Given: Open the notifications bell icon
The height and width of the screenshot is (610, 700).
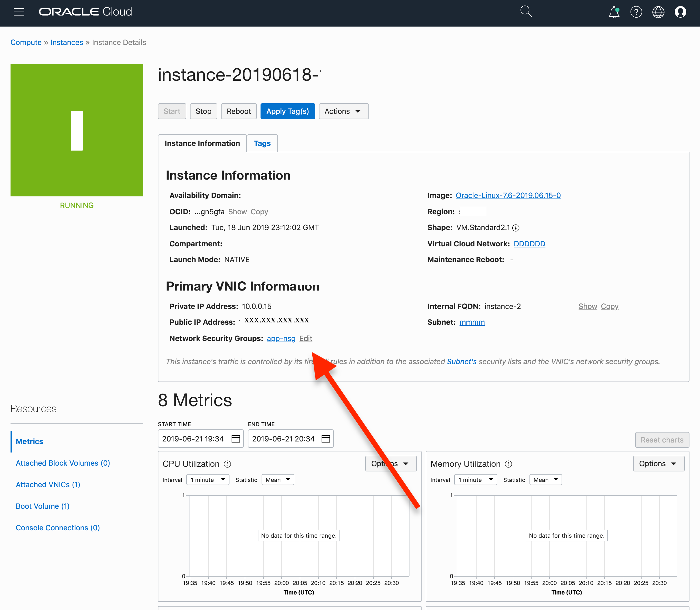Looking at the screenshot, I should click(x=614, y=12).
